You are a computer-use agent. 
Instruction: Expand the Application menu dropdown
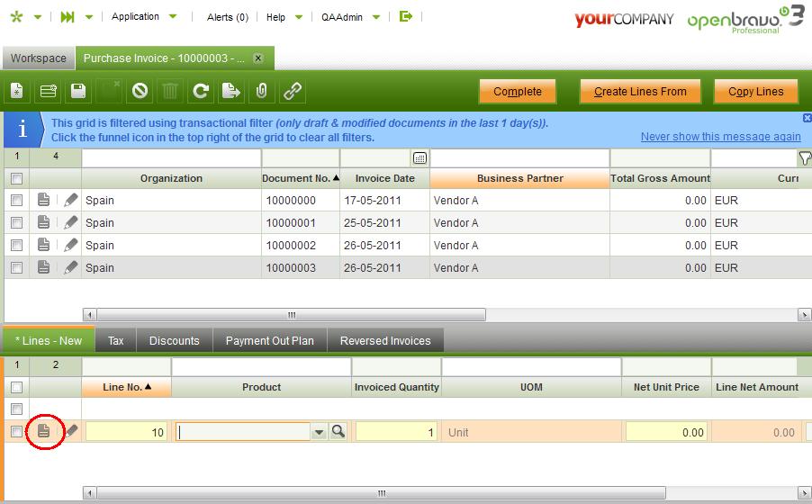173,17
